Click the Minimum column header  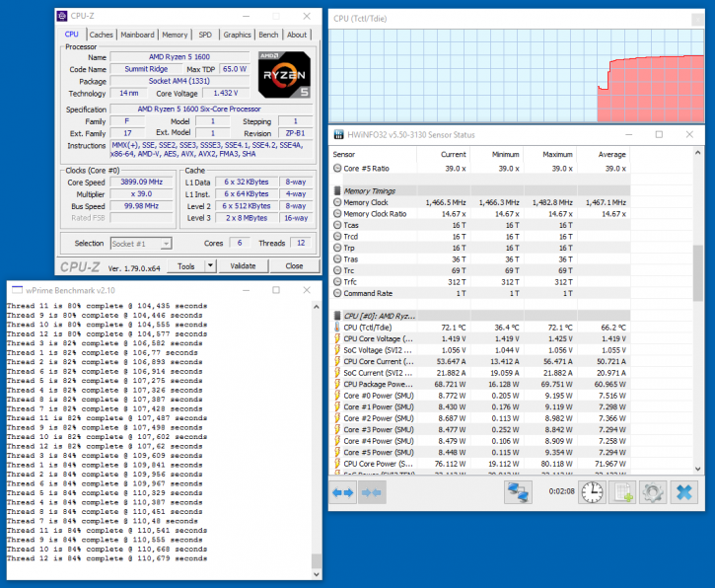pos(497,154)
